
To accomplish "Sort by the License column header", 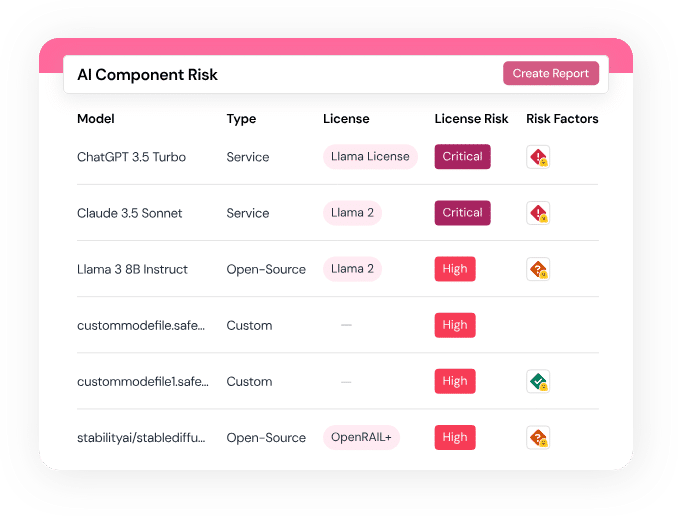I will (x=346, y=119).
